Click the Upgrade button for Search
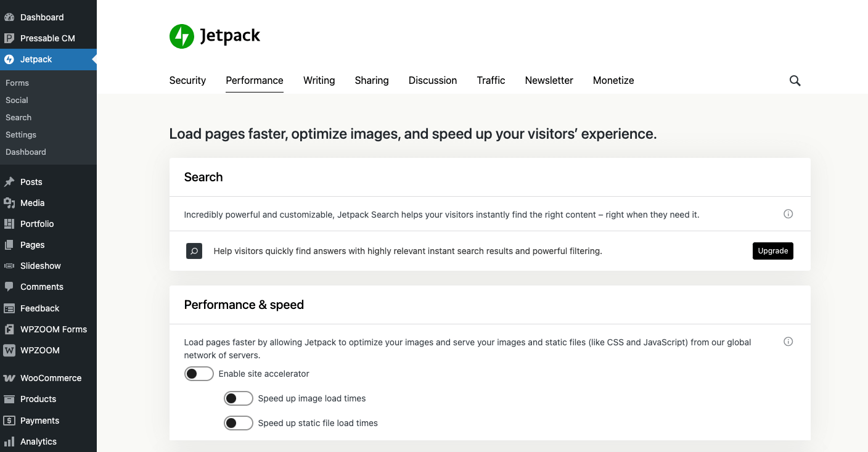The height and width of the screenshot is (452, 868). (772, 251)
